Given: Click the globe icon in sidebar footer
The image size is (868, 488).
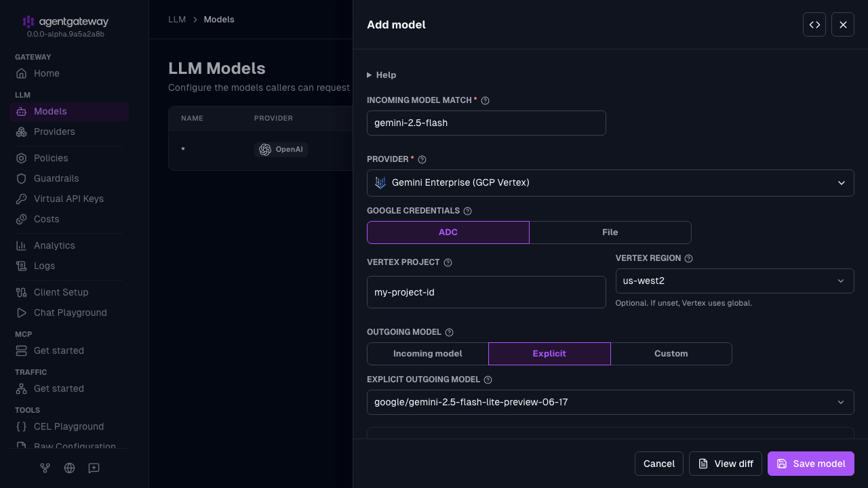Looking at the screenshot, I should point(69,468).
